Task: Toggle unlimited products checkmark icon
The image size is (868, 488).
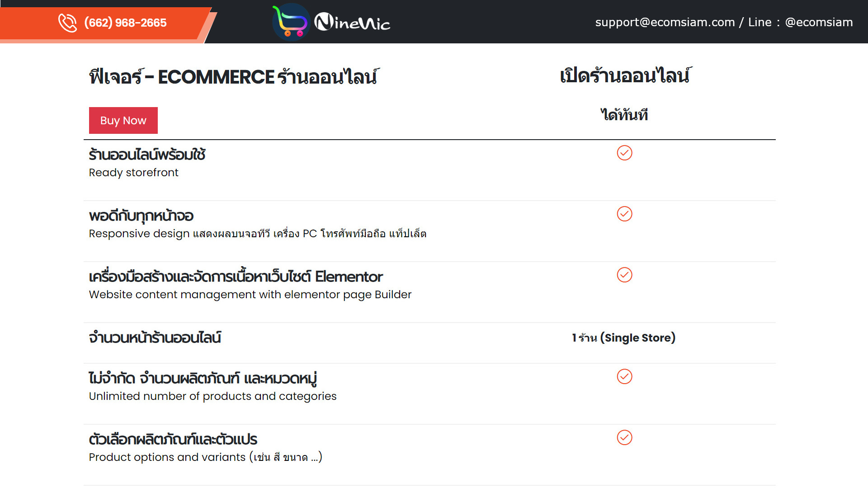Action: pos(624,376)
